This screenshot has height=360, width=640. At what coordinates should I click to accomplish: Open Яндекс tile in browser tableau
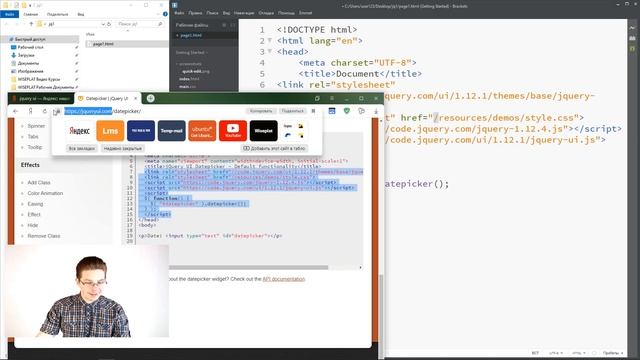[x=80, y=131]
